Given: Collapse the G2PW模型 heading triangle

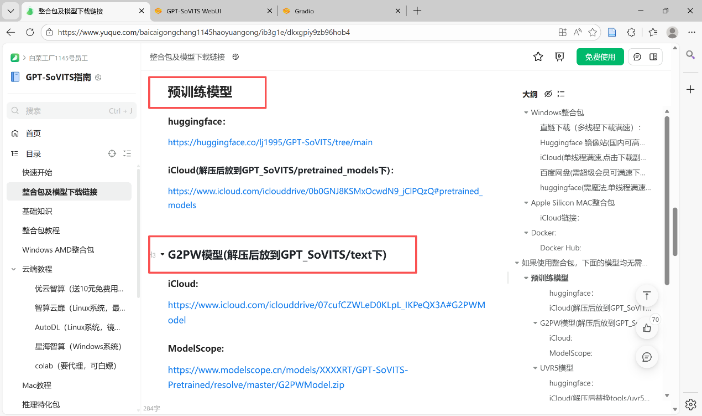Looking at the screenshot, I should point(161,256).
